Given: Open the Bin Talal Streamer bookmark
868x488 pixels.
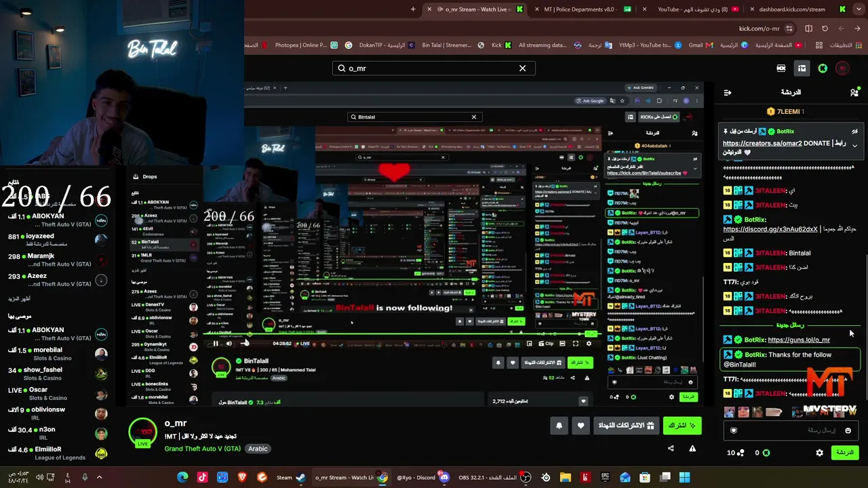Looking at the screenshot, I should coord(453,45).
